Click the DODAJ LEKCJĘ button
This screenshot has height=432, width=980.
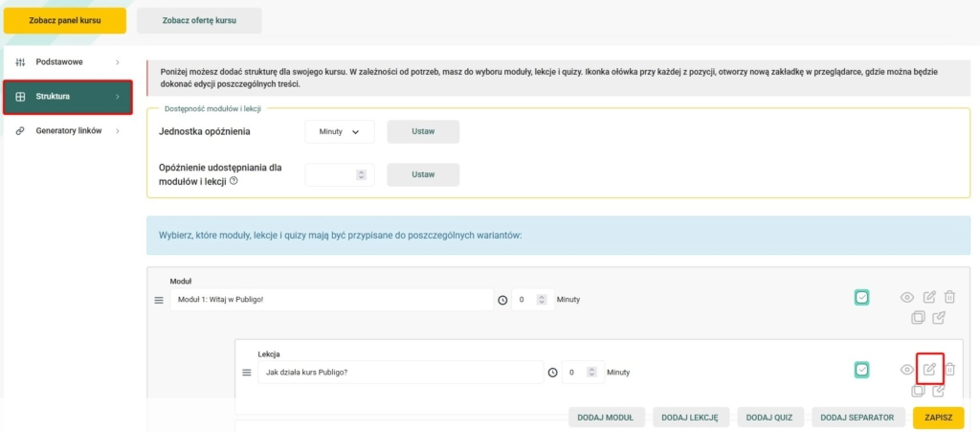pyautogui.click(x=690, y=418)
